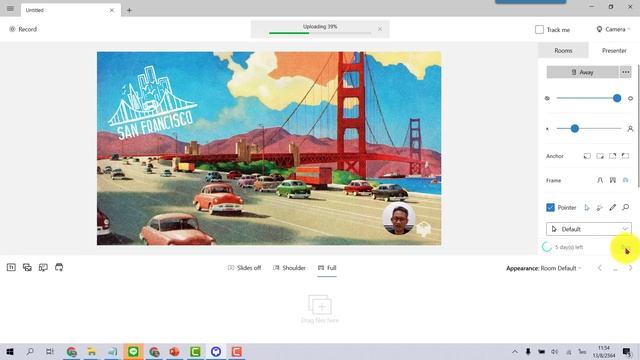Cancel the upload in progress
This screenshot has width=640, height=360.
click(x=380, y=29)
